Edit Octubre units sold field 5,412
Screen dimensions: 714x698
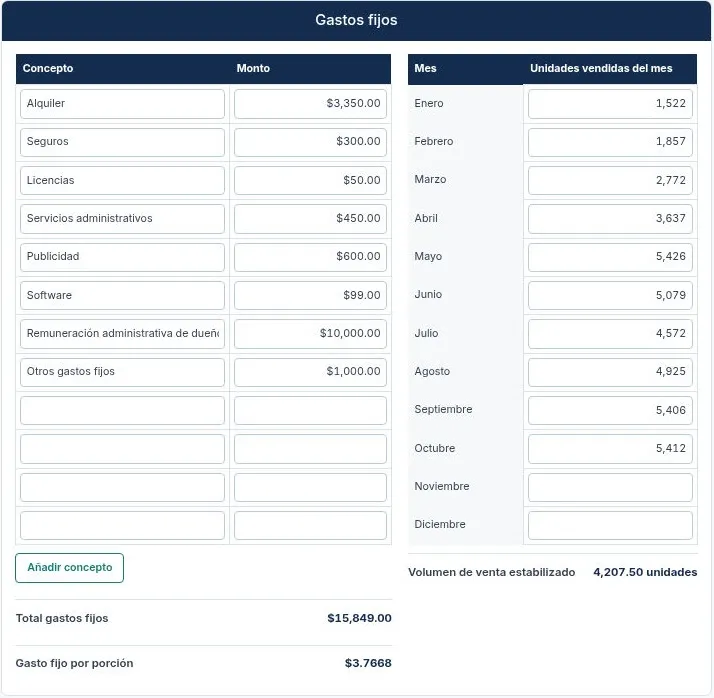coord(610,448)
